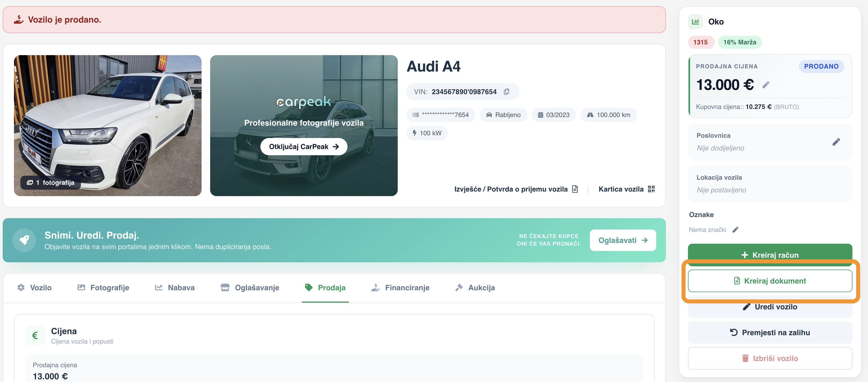868x382 pixels.
Task: Click the green euro icon beside Cijena
Action: [35, 335]
